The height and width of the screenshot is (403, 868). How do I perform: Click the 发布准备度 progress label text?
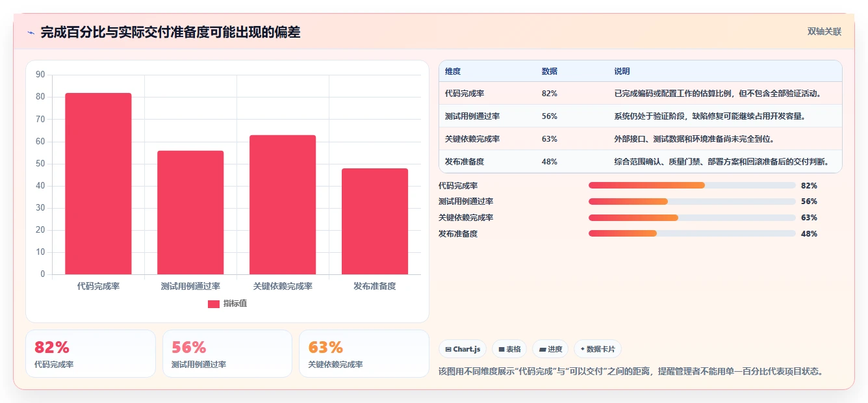458,234
